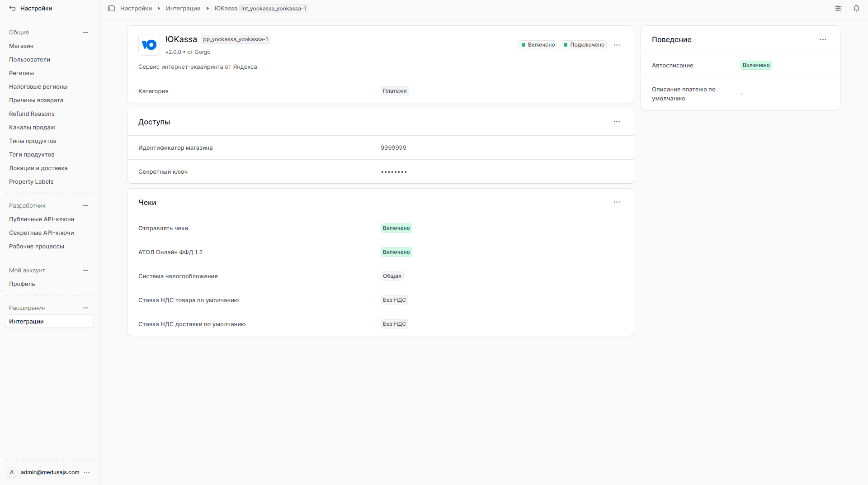Screen dimensions: 868x485
Task: Click the Описание платежа по умолчанию label
Action: tap(684, 94)
